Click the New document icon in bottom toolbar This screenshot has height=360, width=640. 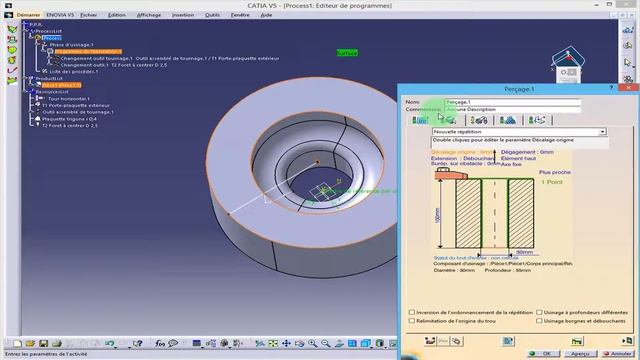18,344
